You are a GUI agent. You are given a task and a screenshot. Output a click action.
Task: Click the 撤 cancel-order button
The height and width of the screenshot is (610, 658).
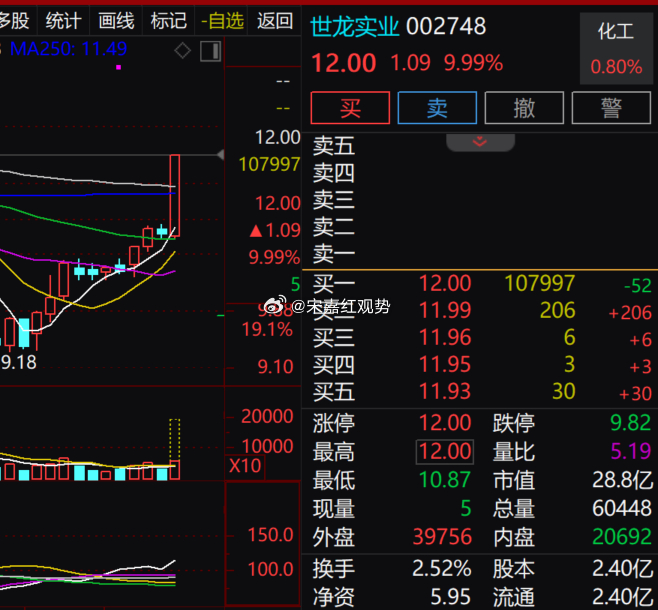pos(524,108)
